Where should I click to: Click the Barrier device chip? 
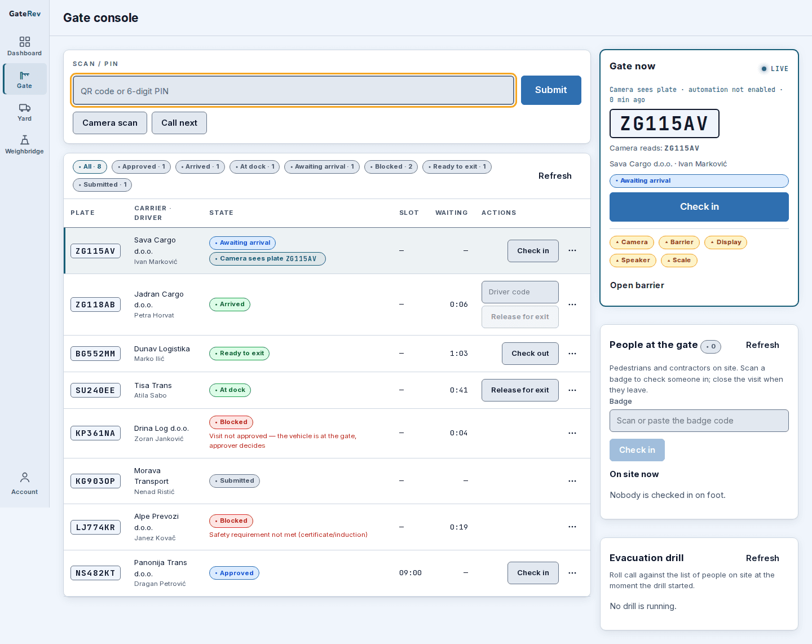click(679, 242)
